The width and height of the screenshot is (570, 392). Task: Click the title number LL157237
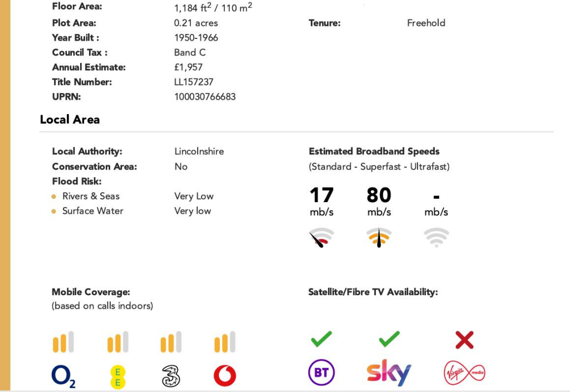tap(194, 82)
